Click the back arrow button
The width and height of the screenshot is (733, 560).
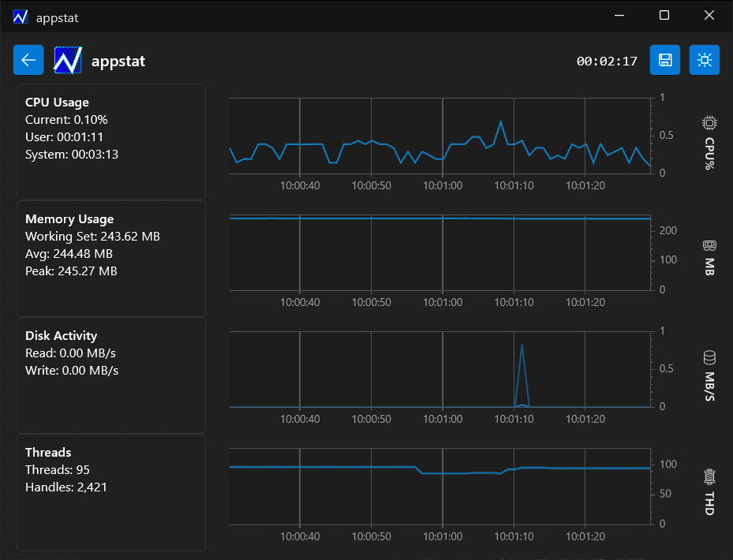tap(28, 60)
